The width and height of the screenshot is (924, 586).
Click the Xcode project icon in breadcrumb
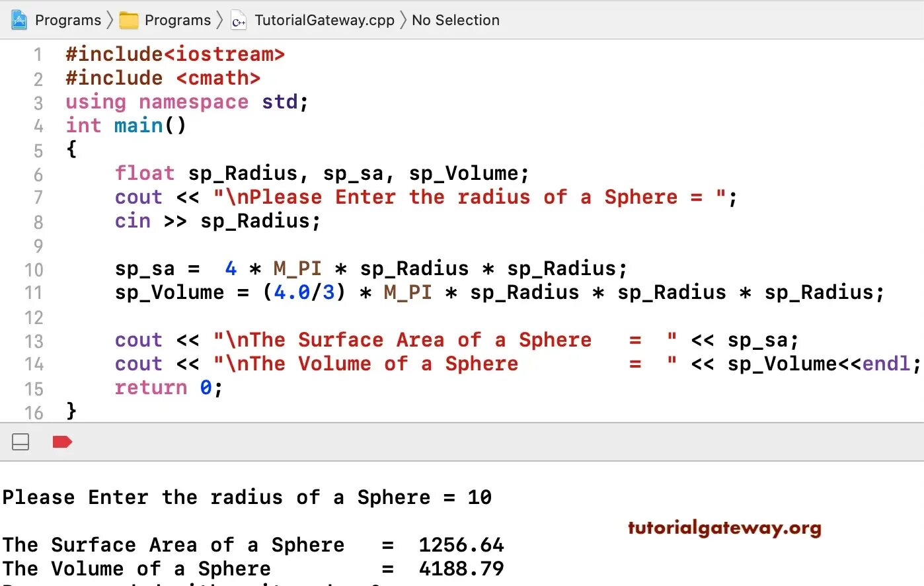[20, 21]
